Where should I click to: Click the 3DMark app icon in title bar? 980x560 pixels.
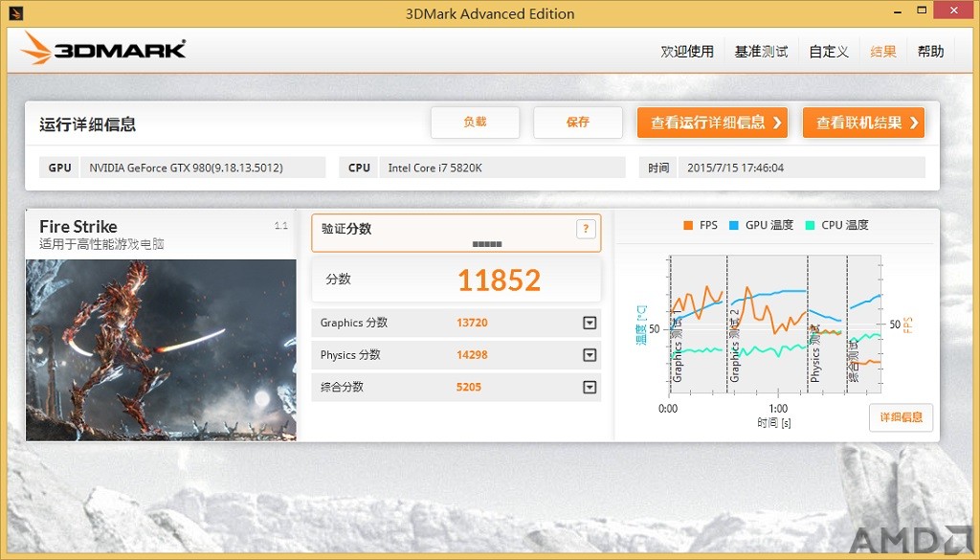pos(16,12)
